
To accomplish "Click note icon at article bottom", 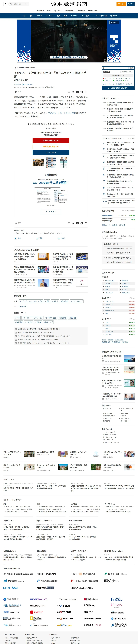I will (x=73, y=223).
